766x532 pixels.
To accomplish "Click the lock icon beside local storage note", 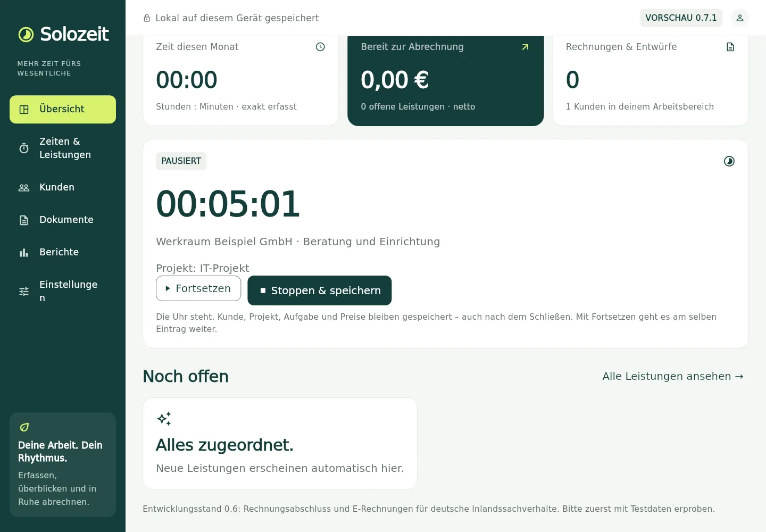I will (147, 18).
